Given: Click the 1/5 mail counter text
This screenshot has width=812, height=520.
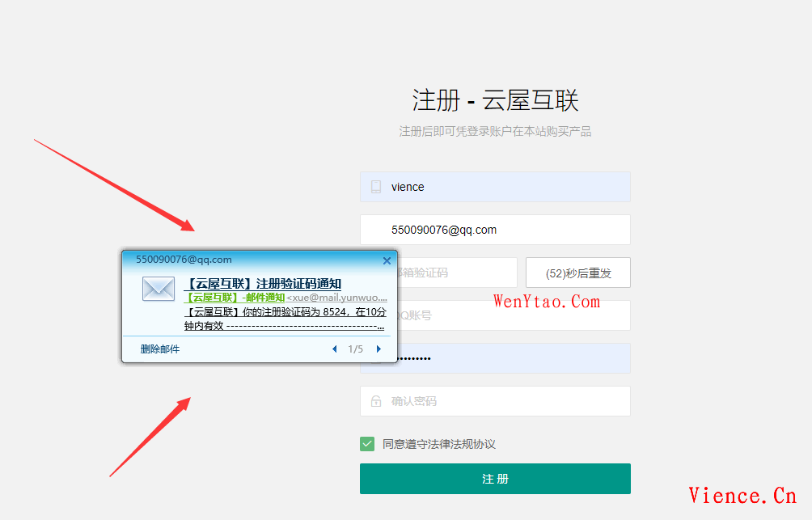Looking at the screenshot, I should (x=356, y=349).
